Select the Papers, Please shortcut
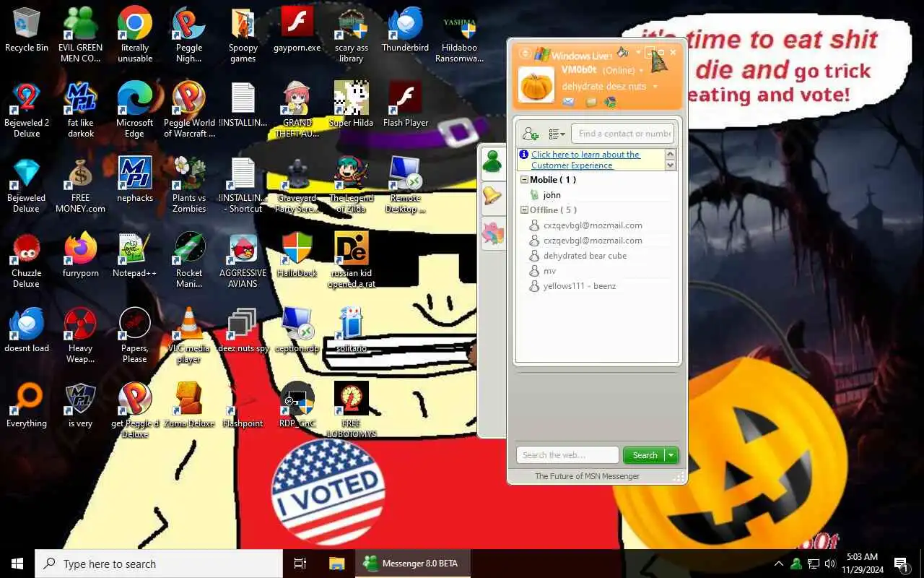Screen dimensions: 924x578 (x=135, y=335)
